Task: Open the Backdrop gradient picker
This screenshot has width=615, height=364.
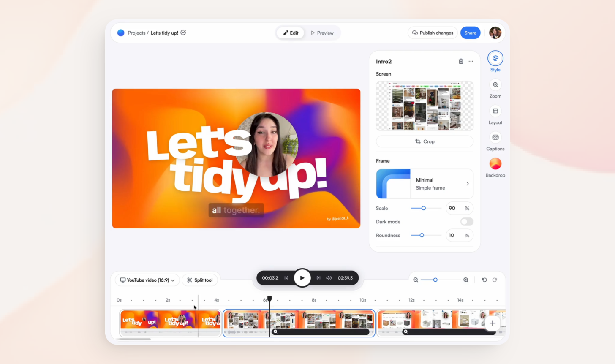Action: [495, 164]
